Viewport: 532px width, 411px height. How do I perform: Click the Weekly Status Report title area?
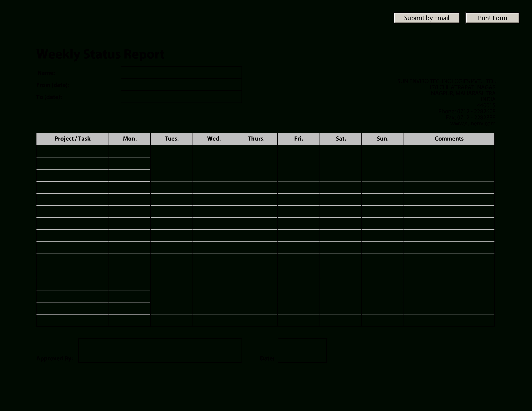(x=100, y=54)
